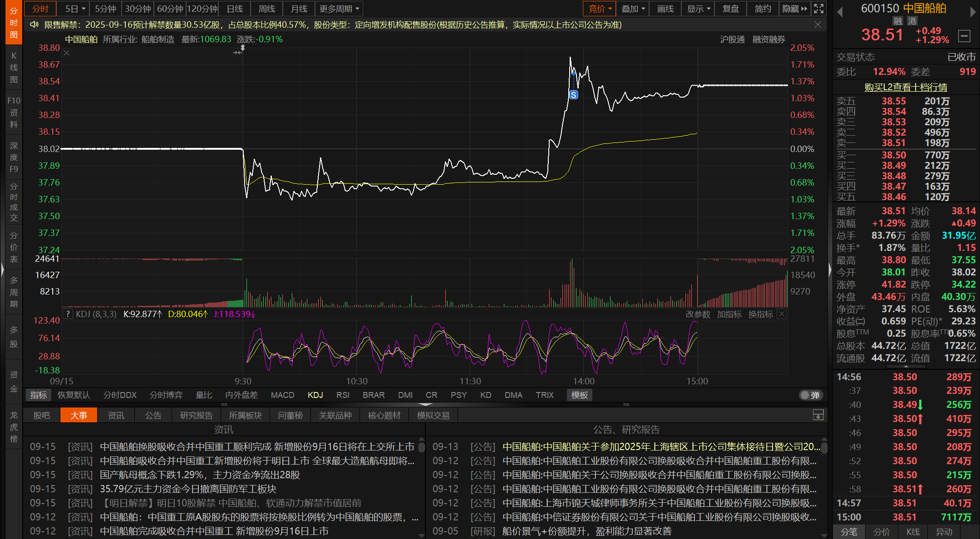Open 所属板块 tab
The image size is (980, 539).
click(x=245, y=415)
